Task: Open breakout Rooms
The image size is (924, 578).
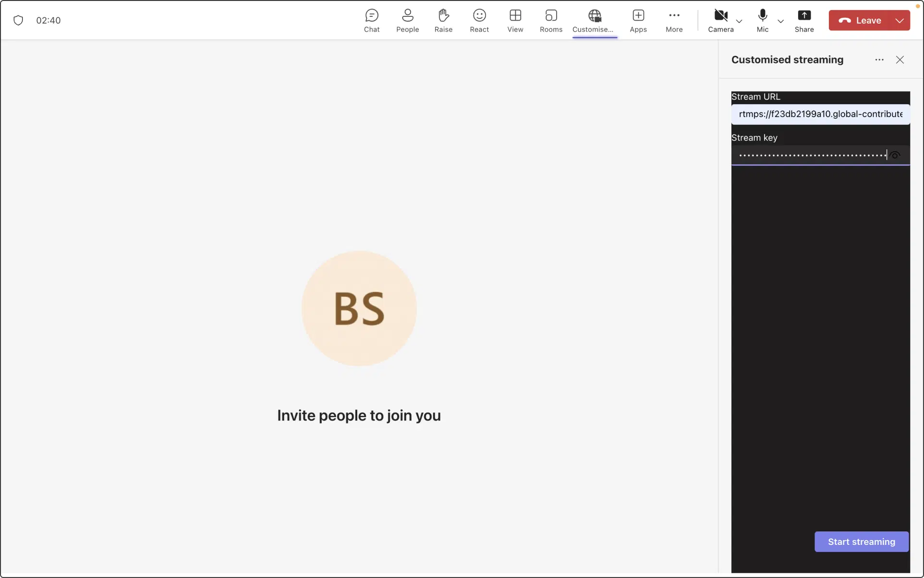Action: coord(551,21)
